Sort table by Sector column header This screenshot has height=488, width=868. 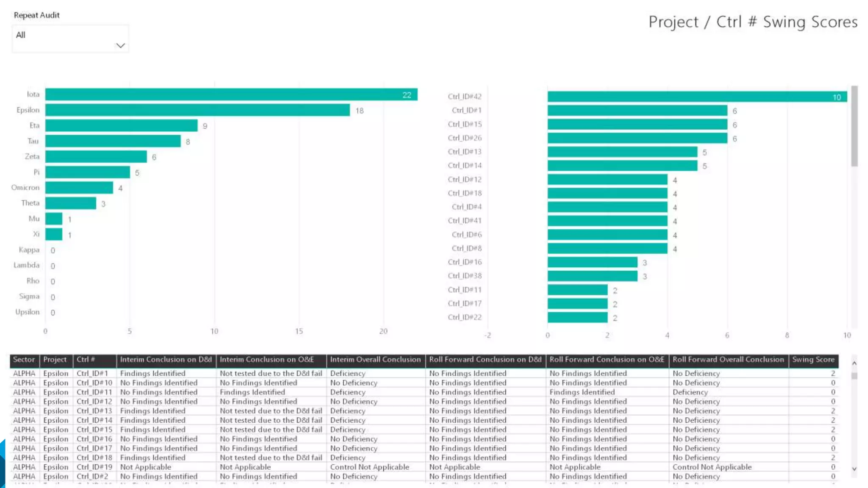tap(24, 360)
